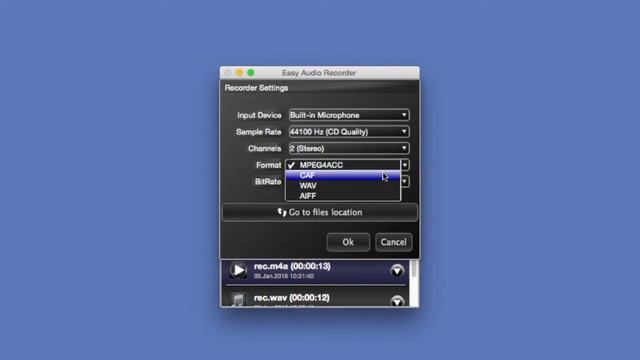Image resolution: width=640 pixels, height=360 pixels.
Task: Select rec.m4a (00:00:13) entry text
Action: [292, 266]
